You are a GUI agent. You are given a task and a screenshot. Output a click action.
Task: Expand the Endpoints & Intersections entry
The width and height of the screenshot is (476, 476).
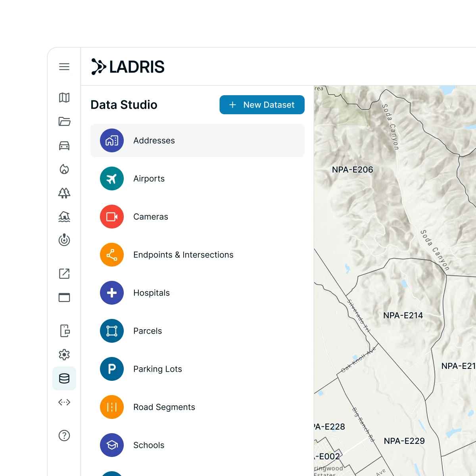(183, 255)
